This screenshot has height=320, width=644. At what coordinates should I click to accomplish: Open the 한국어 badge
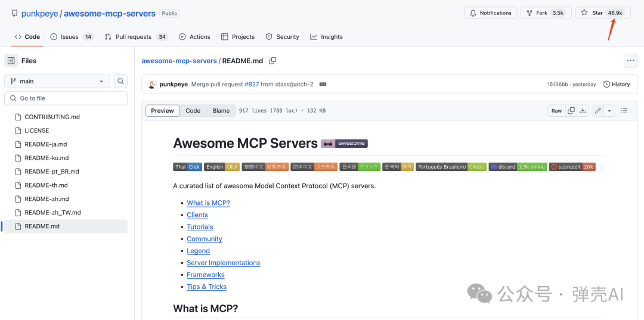398,167
